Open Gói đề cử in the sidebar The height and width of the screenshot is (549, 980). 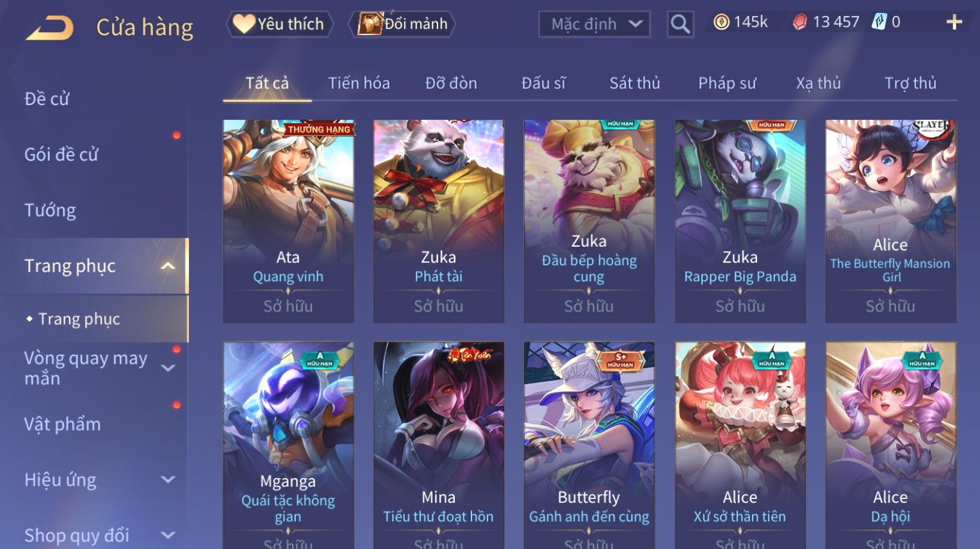(x=61, y=154)
